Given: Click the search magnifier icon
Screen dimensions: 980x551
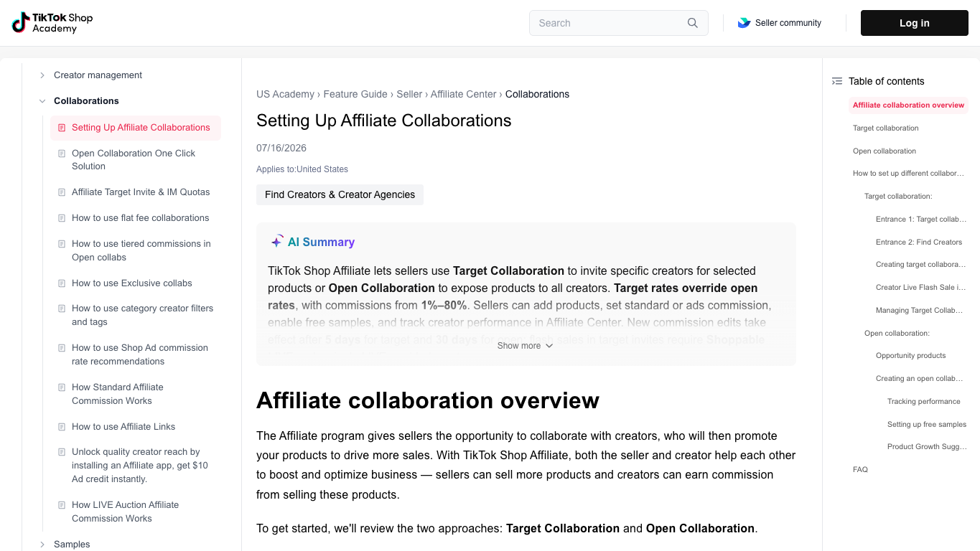Looking at the screenshot, I should pyautogui.click(x=693, y=23).
